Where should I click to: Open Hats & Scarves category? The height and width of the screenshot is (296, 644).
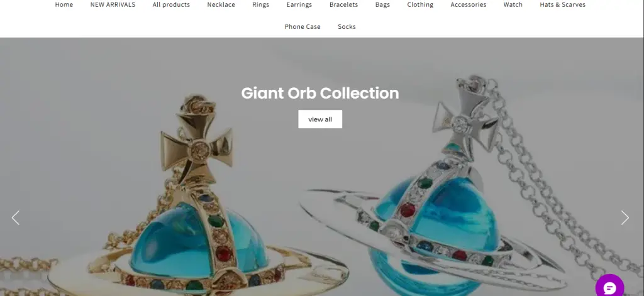pyautogui.click(x=563, y=4)
